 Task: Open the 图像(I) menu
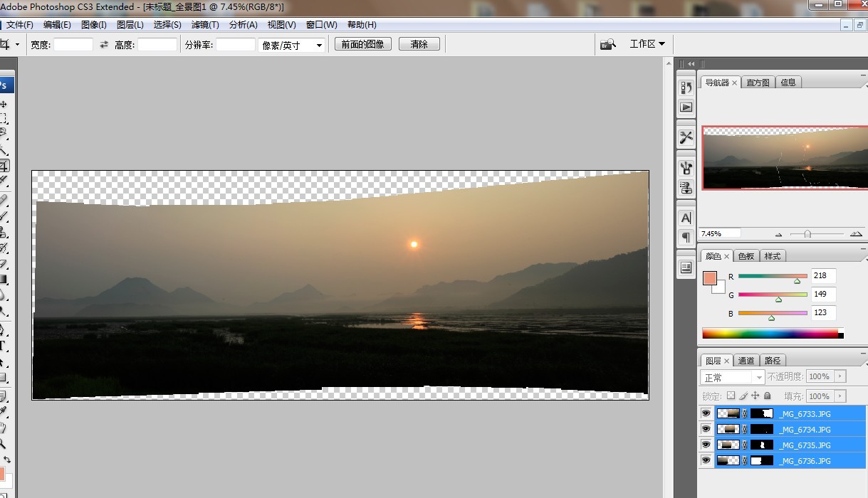coord(94,25)
